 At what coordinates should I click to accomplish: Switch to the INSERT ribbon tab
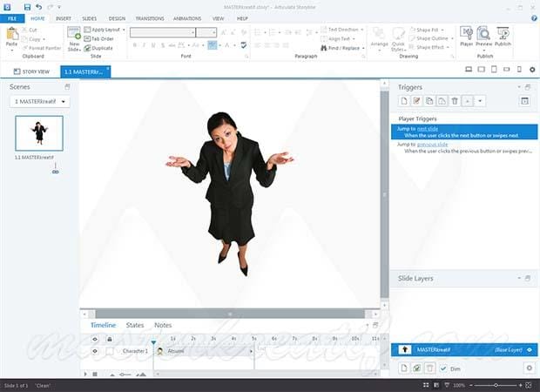[64, 18]
